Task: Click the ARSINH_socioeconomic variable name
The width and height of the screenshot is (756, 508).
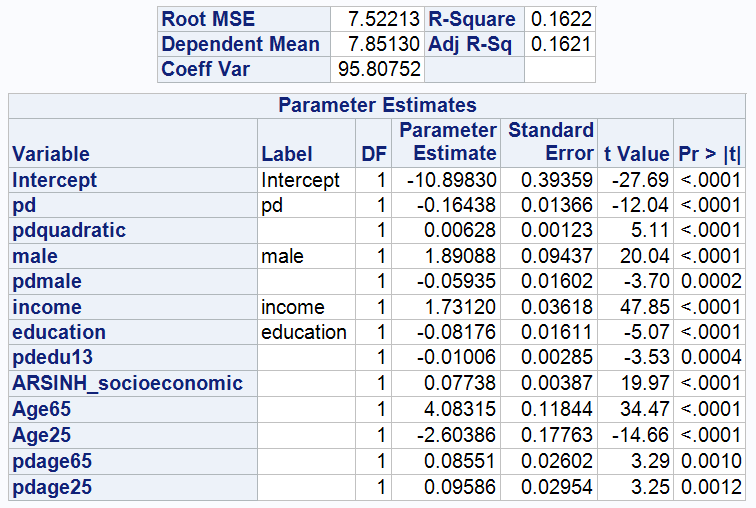Action: point(127,383)
